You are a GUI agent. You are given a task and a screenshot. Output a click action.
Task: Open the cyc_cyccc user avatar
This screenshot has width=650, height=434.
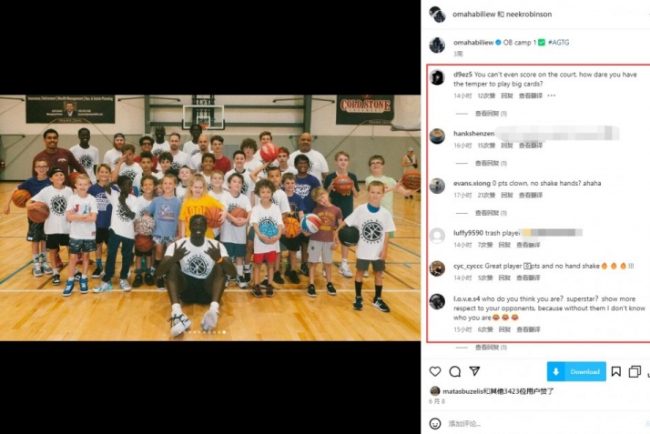(x=437, y=268)
